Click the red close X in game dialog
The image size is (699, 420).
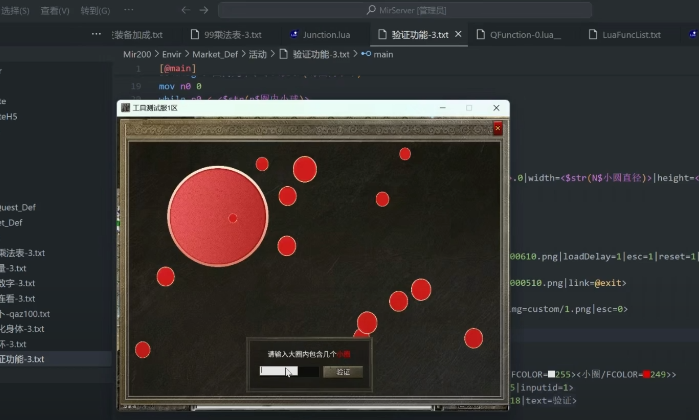[x=497, y=128]
